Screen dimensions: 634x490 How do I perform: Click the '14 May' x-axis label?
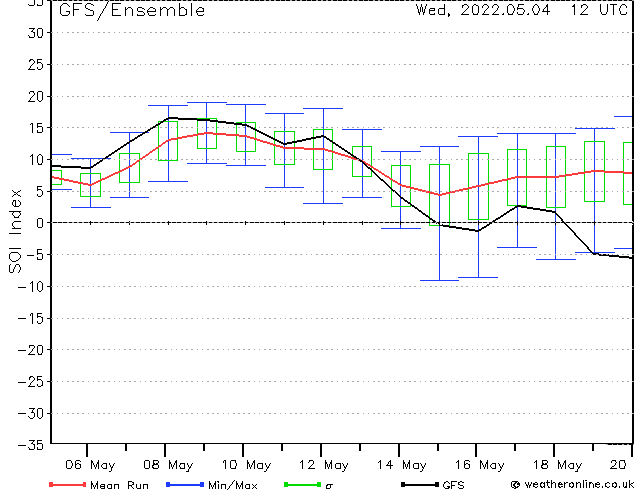tap(402, 465)
